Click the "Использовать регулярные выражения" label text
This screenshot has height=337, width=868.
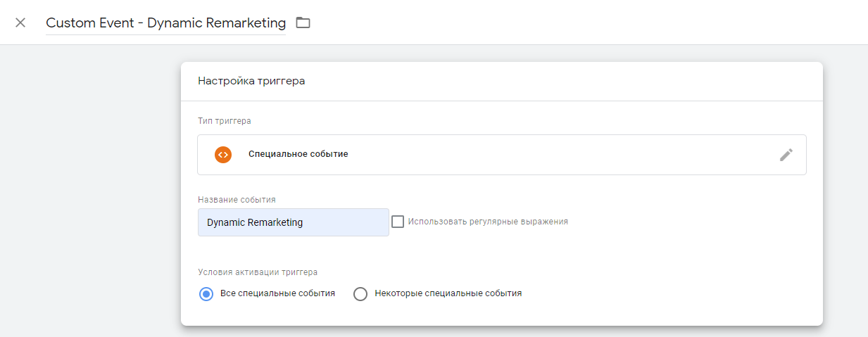tap(488, 222)
